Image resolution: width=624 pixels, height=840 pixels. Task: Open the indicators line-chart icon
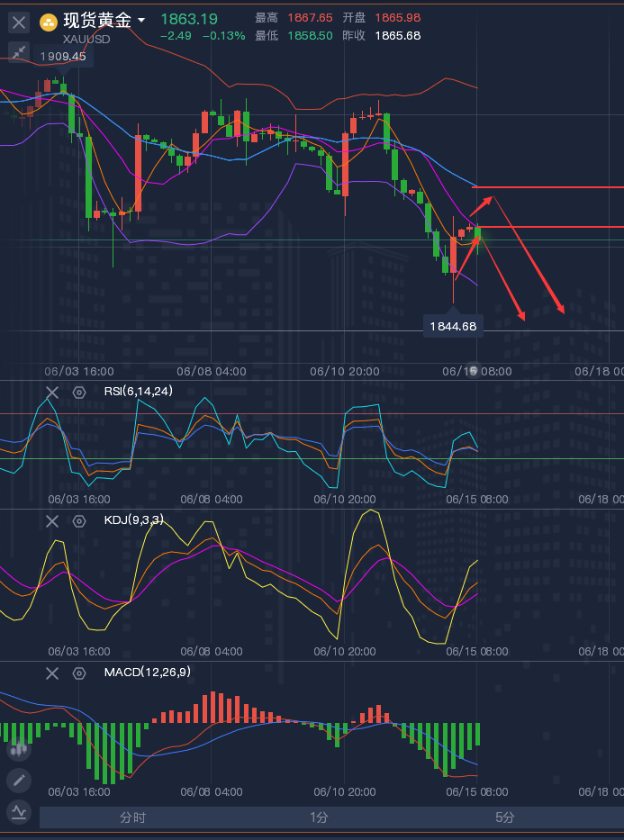[19, 812]
